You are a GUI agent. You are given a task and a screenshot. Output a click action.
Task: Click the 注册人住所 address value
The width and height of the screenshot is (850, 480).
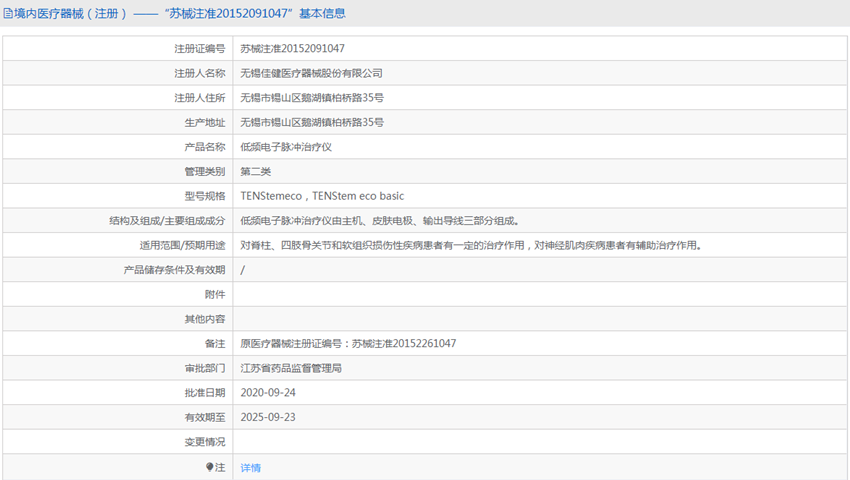point(312,98)
